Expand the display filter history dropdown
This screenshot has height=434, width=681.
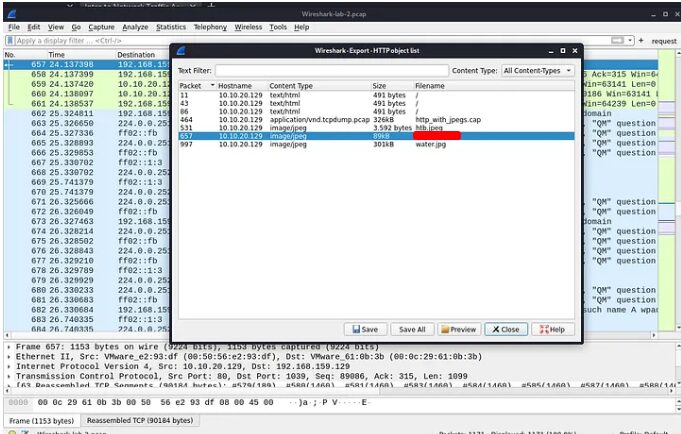pyautogui.click(x=629, y=41)
